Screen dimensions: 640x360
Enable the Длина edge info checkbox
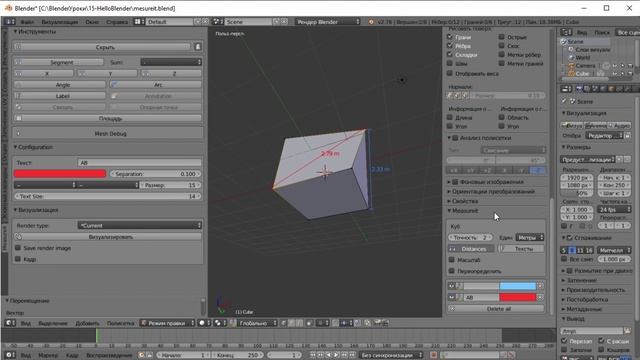pyautogui.click(x=450, y=117)
